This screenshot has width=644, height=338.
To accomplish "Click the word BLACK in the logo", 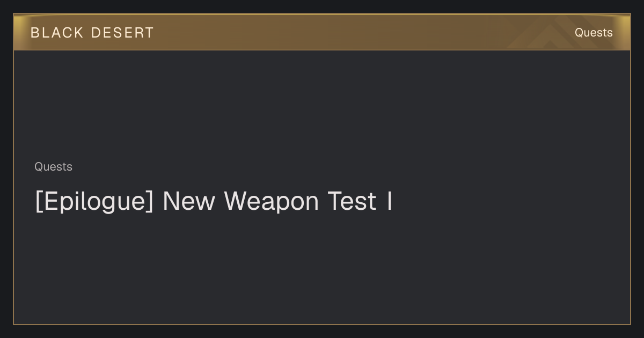I will pyautogui.click(x=57, y=33).
